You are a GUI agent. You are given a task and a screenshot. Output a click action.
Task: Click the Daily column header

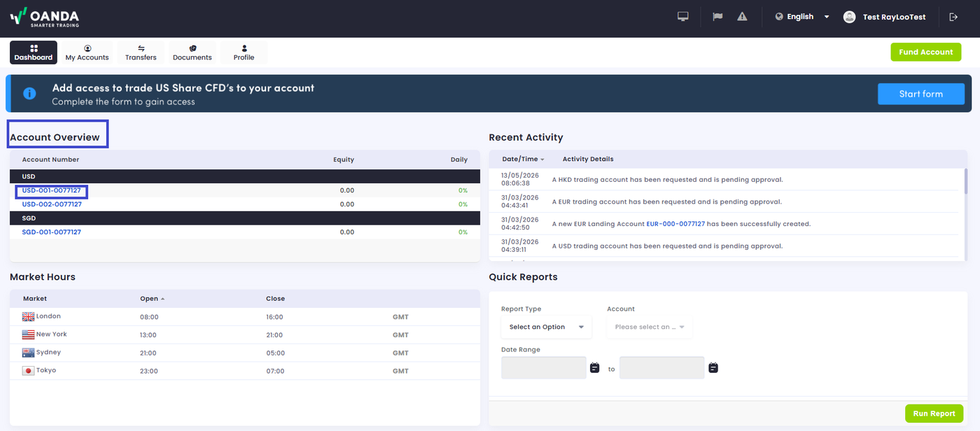(x=459, y=160)
